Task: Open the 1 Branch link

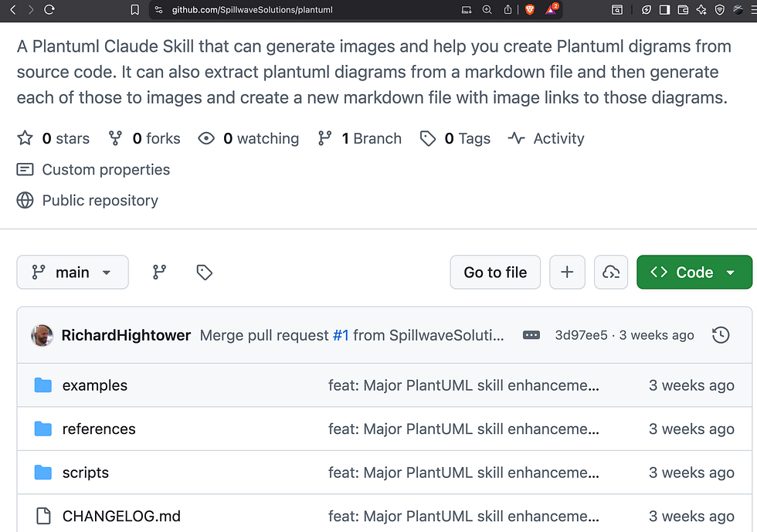Action: 360,139
